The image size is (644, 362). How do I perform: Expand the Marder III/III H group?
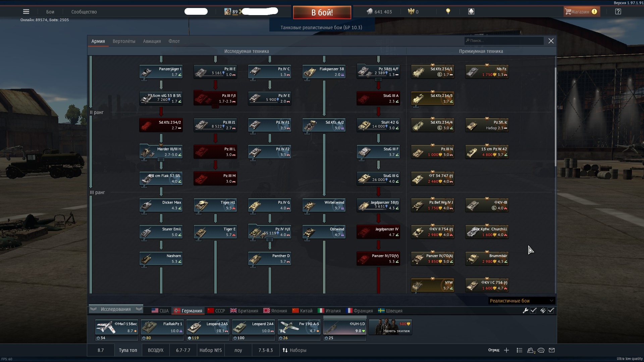pos(161,160)
